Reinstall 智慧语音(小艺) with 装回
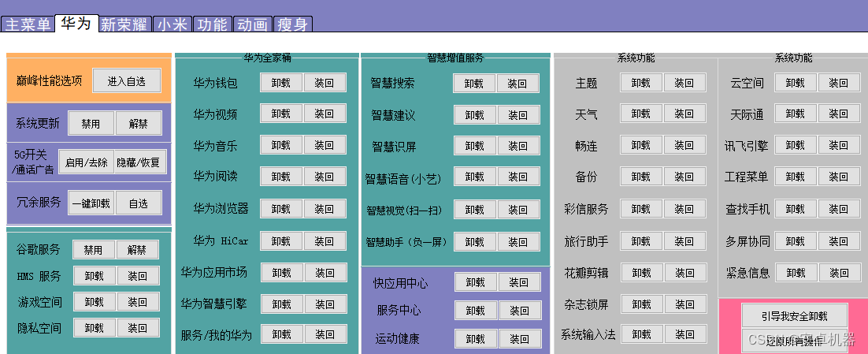Screen dimensions: 868x354 coord(519,177)
